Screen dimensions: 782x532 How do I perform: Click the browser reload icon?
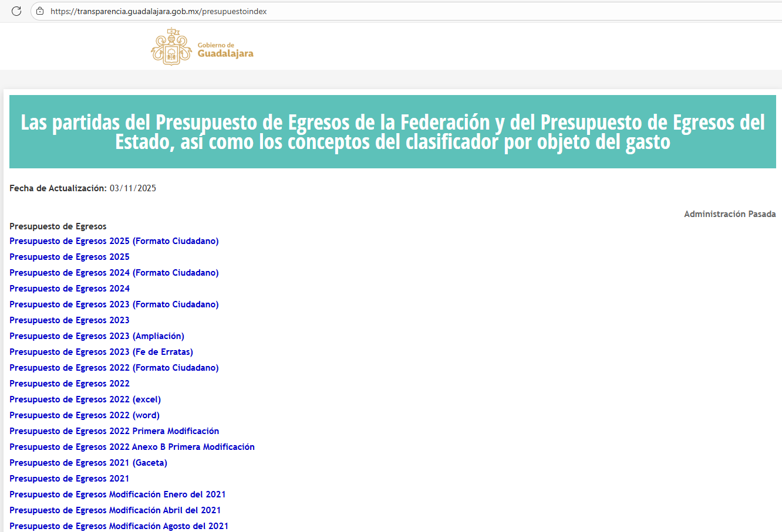[x=16, y=11]
